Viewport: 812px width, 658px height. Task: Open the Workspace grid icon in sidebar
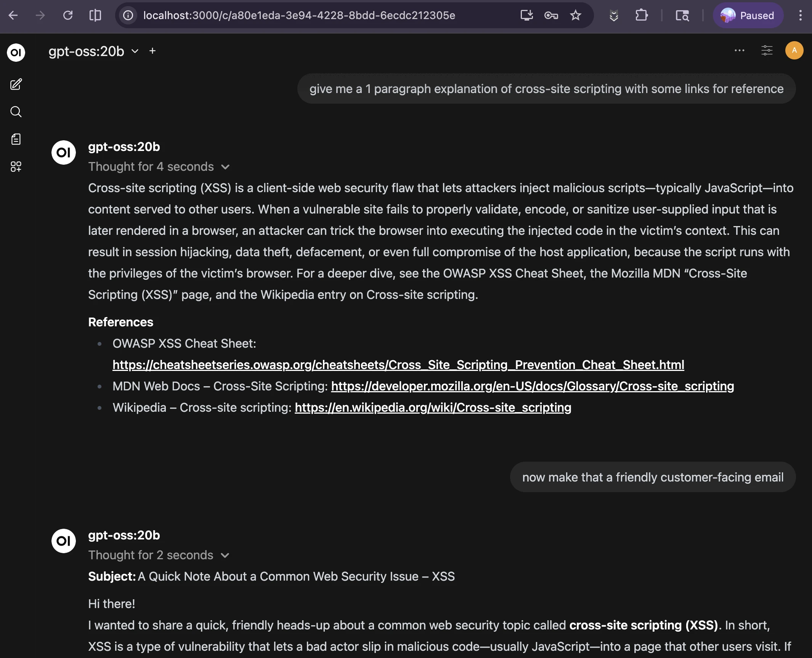pos(16,167)
